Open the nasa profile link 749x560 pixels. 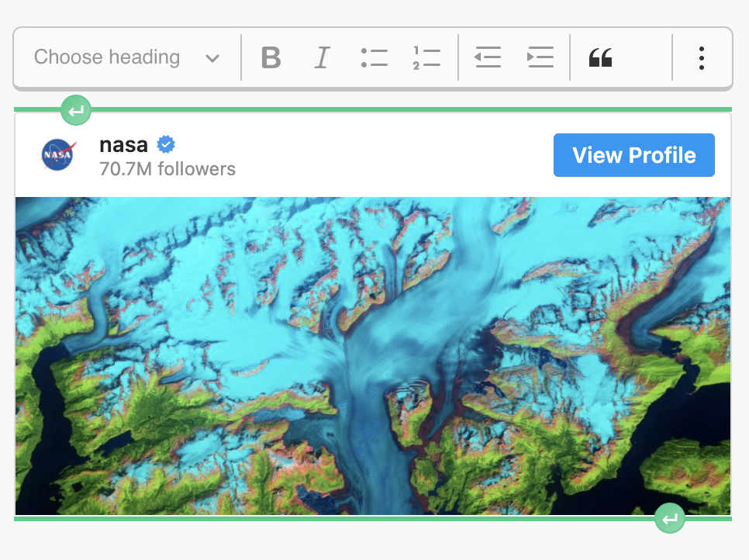coord(122,143)
